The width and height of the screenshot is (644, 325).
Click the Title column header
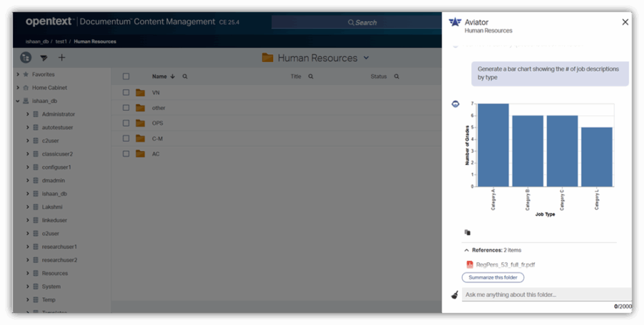click(x=296, y=76)
